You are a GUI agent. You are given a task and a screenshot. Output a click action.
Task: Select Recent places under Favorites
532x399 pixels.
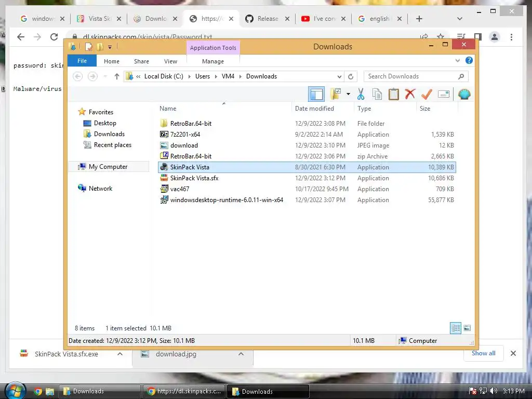coord(108,145)
